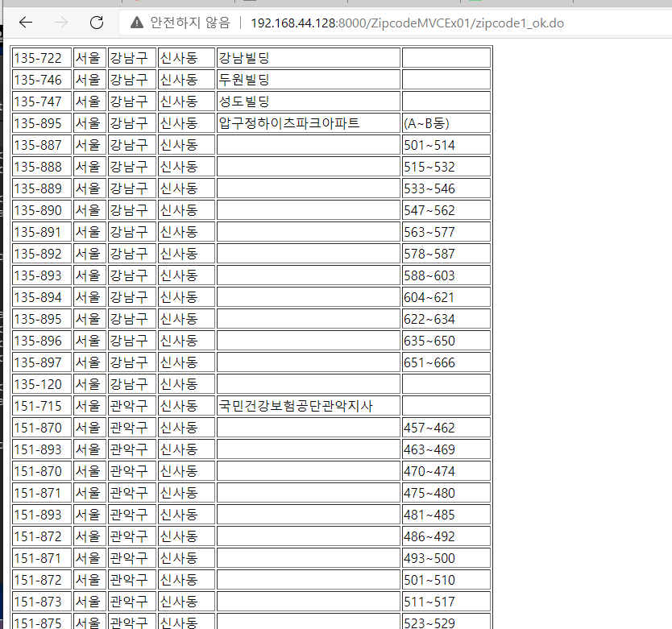
Task: Click 신사동 in the 135-120 row
Action: pos(186,384)
